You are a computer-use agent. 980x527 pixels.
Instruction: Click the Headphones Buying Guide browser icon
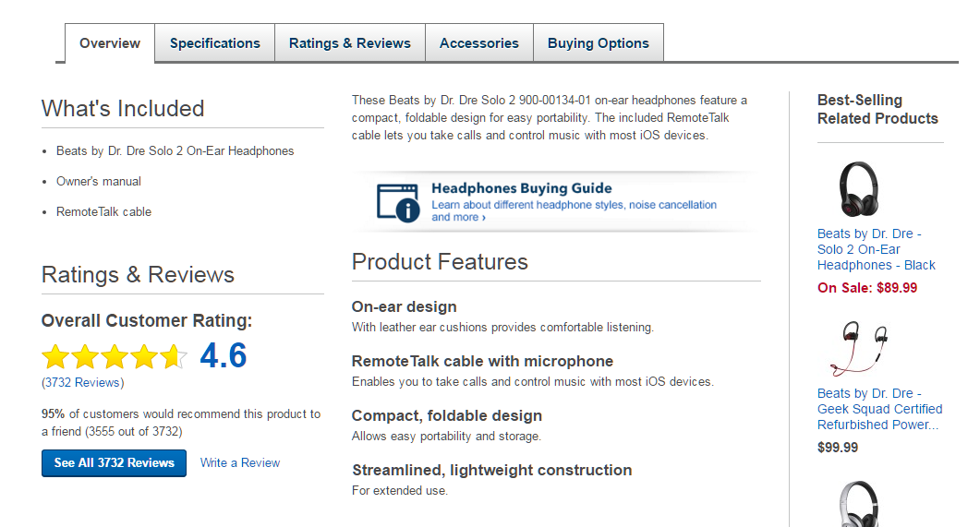coord(398,200)
